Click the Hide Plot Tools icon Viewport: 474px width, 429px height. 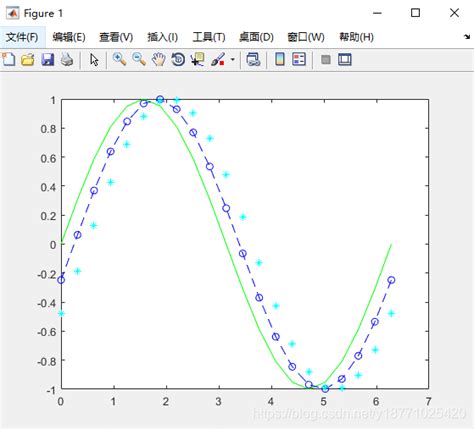(x=326, y=60)
